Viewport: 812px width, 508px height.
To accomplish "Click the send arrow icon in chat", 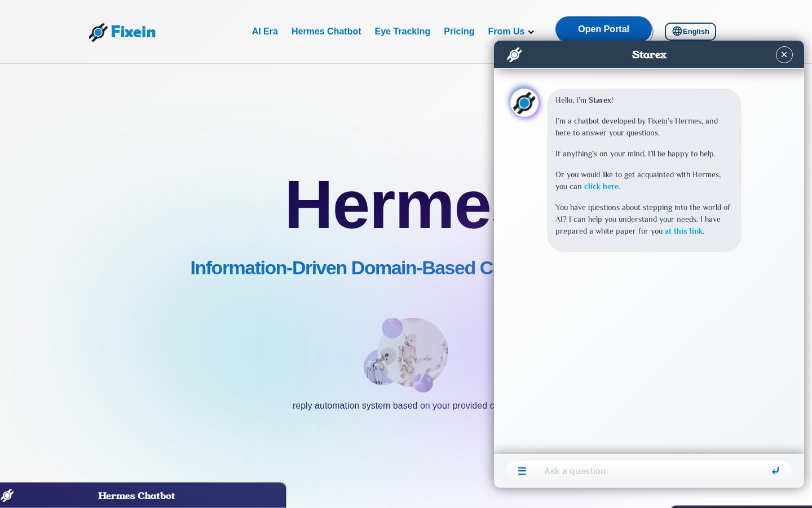I will point(775,471).
